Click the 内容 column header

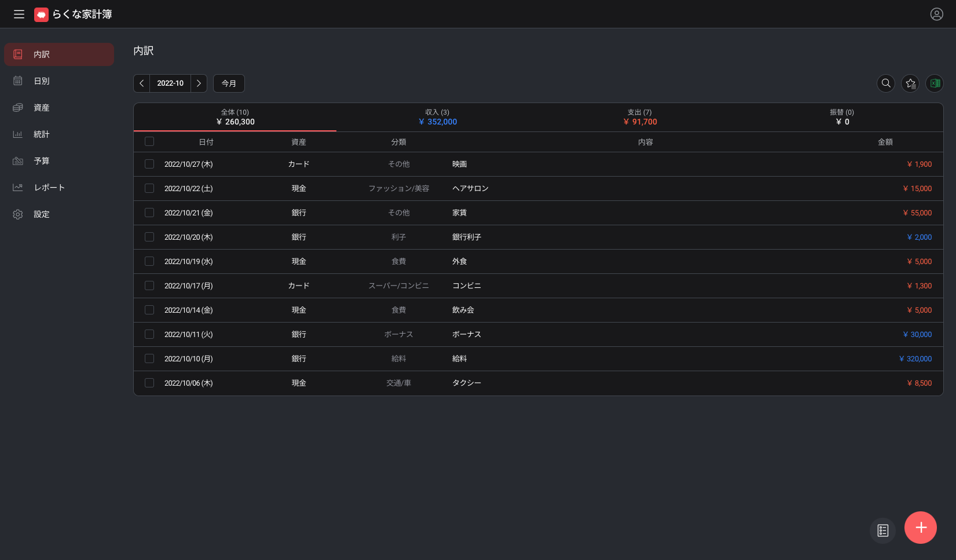pyautogui.click(x=646, y=142)
